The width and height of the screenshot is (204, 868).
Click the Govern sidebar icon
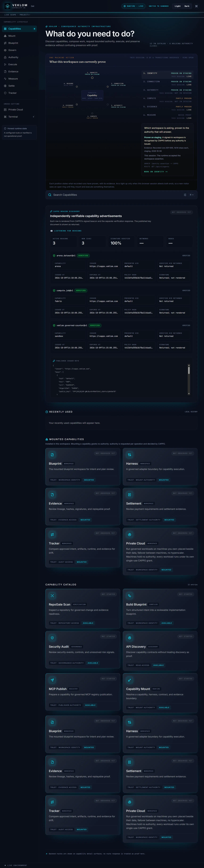(x=5, y=50)
